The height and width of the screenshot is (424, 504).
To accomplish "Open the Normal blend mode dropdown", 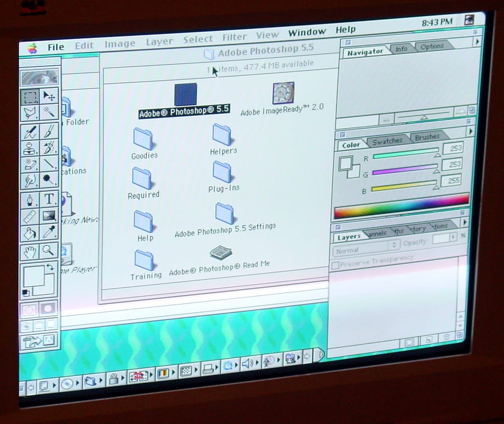I will click(366, 248).
